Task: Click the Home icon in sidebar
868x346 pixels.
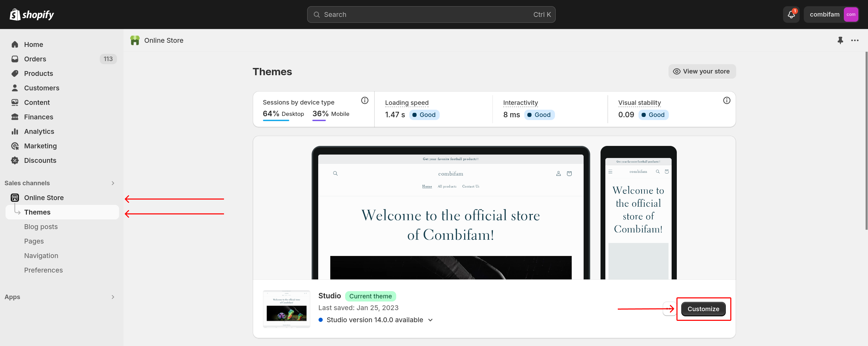Action: click(x=15, y=45)
